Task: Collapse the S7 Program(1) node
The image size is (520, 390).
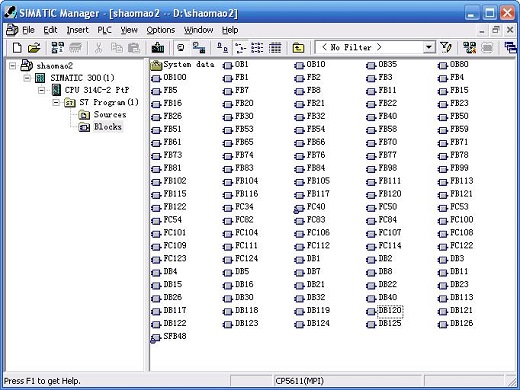Action: (56, 102)
